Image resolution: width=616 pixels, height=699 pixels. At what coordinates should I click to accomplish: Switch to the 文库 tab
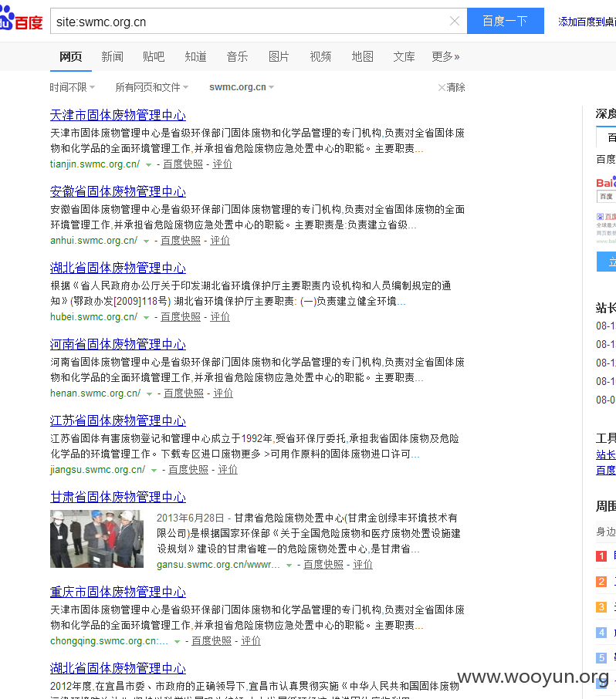tap(404, 56)
